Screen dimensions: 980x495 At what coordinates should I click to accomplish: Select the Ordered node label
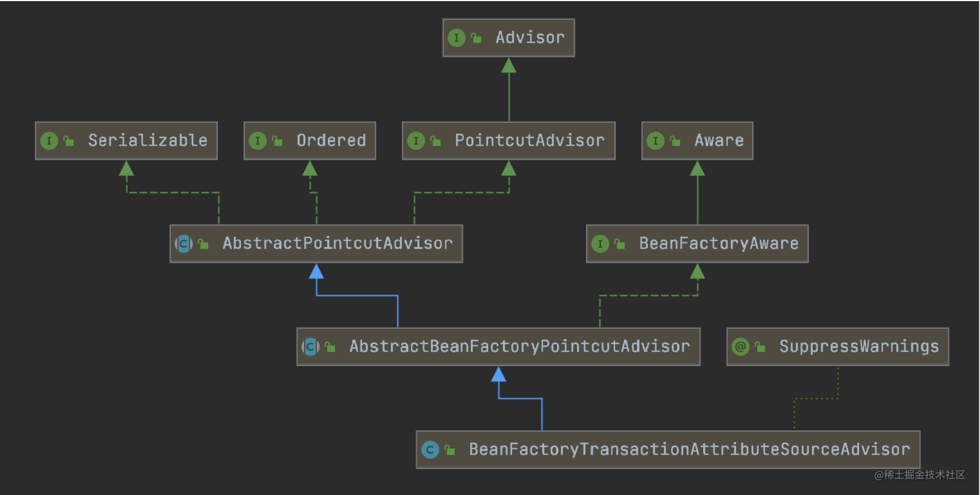(331, 141)
